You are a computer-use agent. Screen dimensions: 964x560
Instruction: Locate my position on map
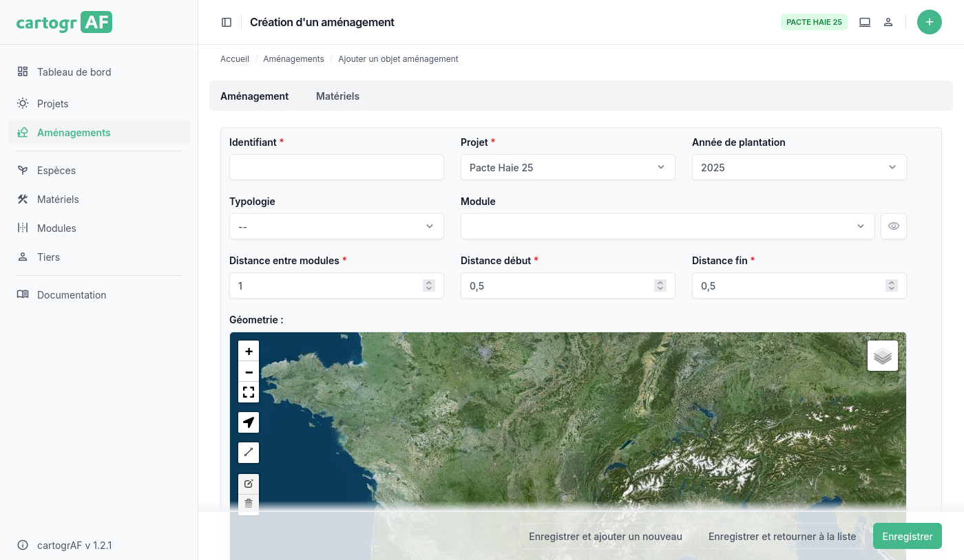[249, 422]
